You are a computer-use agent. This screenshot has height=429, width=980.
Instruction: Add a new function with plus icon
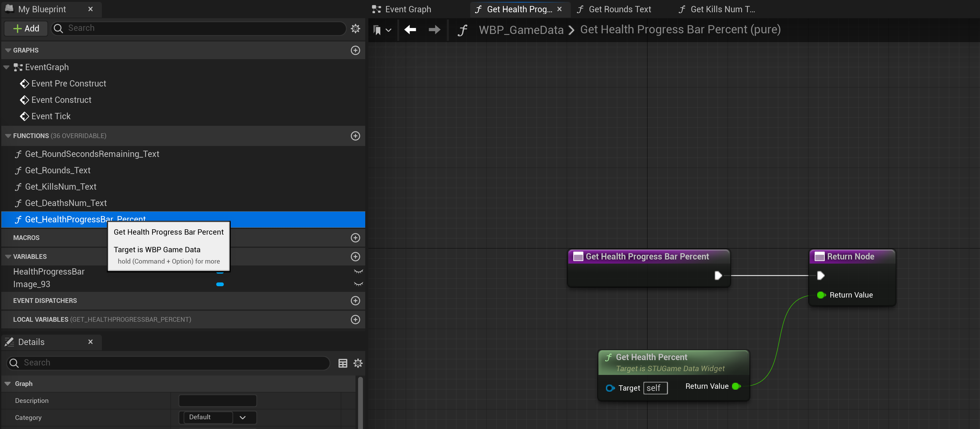click(355, 136)
